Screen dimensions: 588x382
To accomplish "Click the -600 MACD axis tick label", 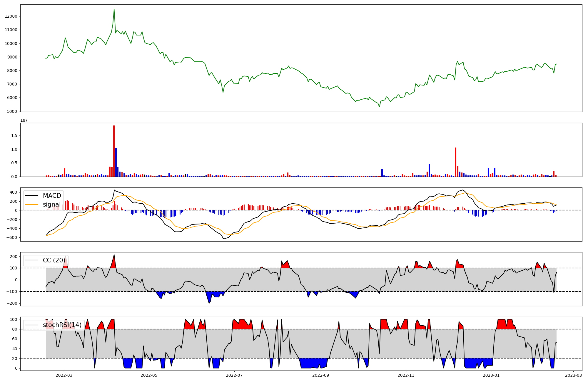I will coord(12,237).
